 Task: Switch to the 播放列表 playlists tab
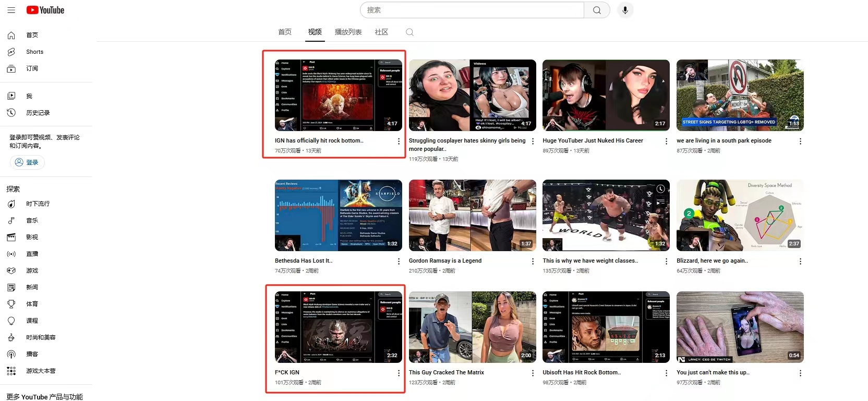pyautogui.click(x=348, y=32)
